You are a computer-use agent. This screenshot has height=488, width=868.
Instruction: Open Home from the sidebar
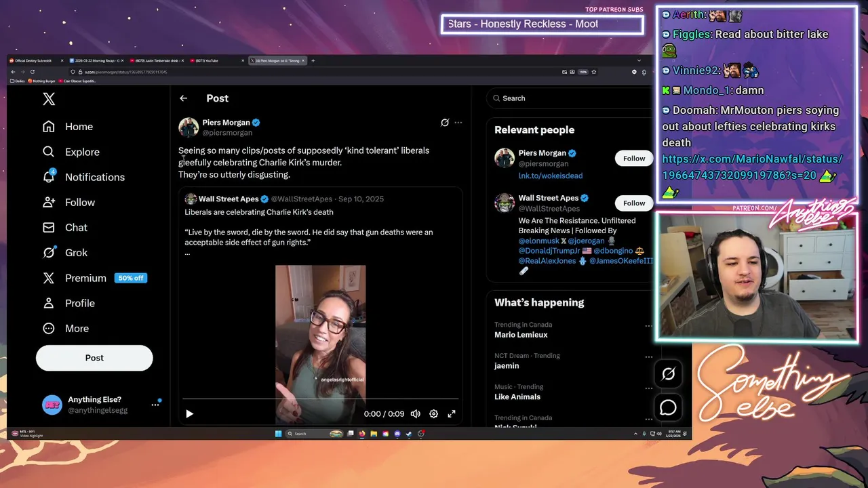67,127
